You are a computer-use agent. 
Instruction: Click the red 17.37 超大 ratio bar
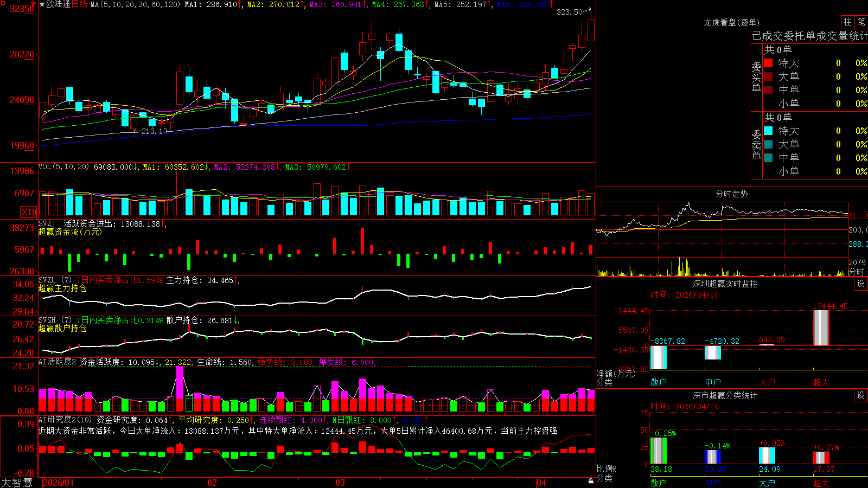pyautogui.click(x=821, y=458)
